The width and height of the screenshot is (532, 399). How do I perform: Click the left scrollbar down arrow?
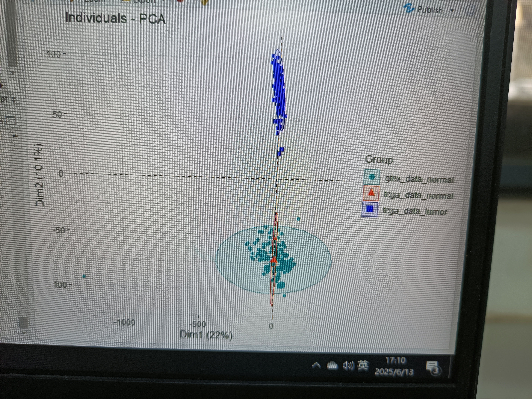(13, 73)
